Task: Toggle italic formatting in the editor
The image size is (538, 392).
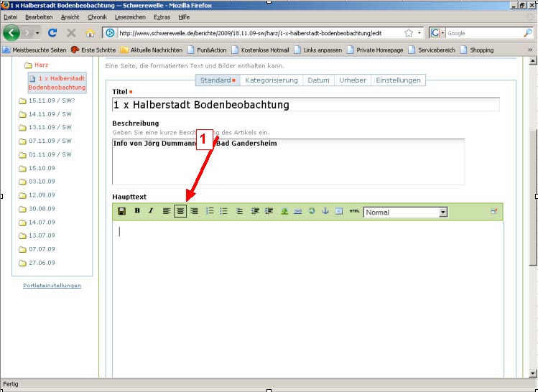Action: (x=151, y=211)
